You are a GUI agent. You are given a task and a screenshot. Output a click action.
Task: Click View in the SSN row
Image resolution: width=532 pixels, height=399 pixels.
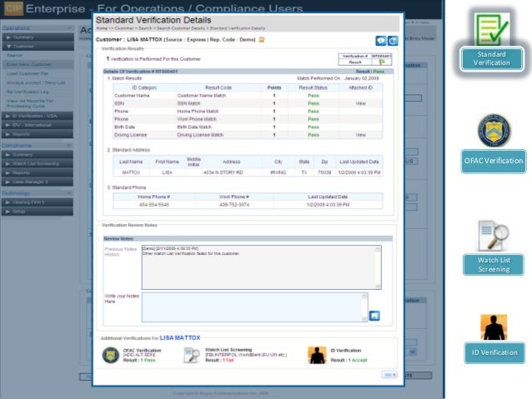360,103
